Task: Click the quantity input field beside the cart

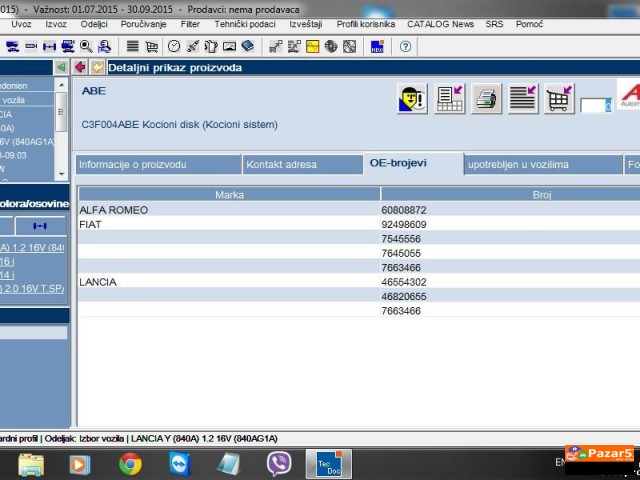Action: [x=596, y=106]
